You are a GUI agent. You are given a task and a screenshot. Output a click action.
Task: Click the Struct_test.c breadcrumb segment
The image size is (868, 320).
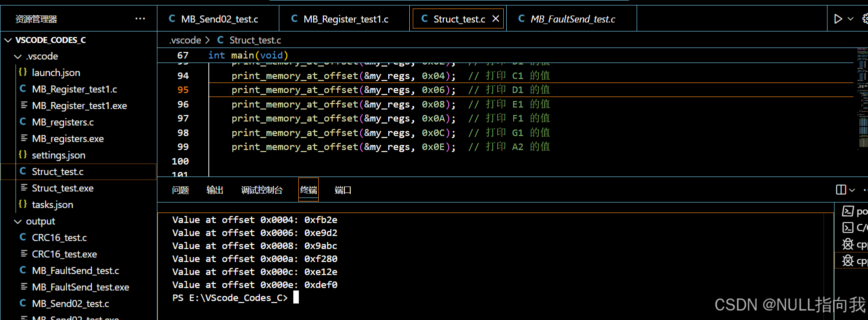tap(255, 40)
